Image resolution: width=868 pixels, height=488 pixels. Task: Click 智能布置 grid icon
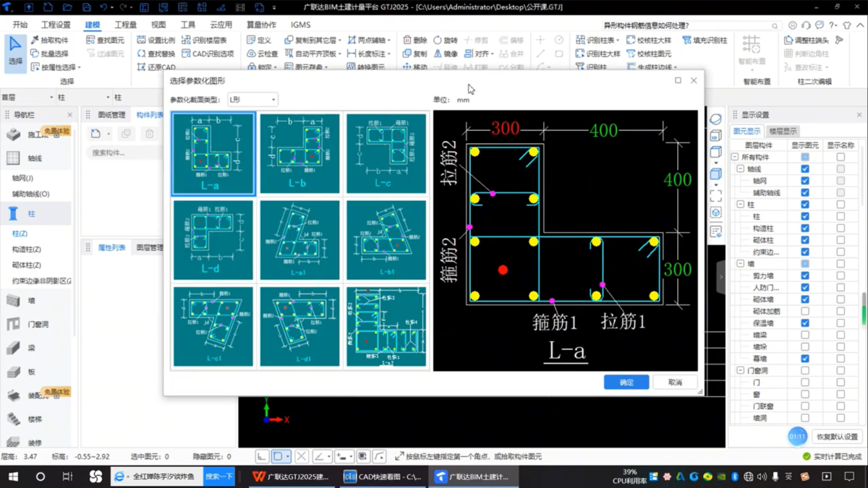tap(752, 43)
